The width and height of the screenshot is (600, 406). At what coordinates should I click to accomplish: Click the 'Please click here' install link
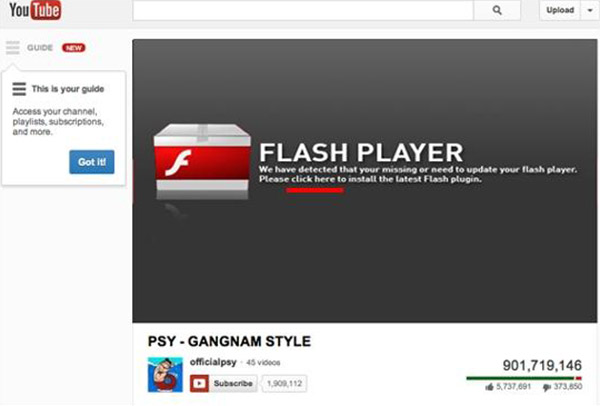click(297, 179)
